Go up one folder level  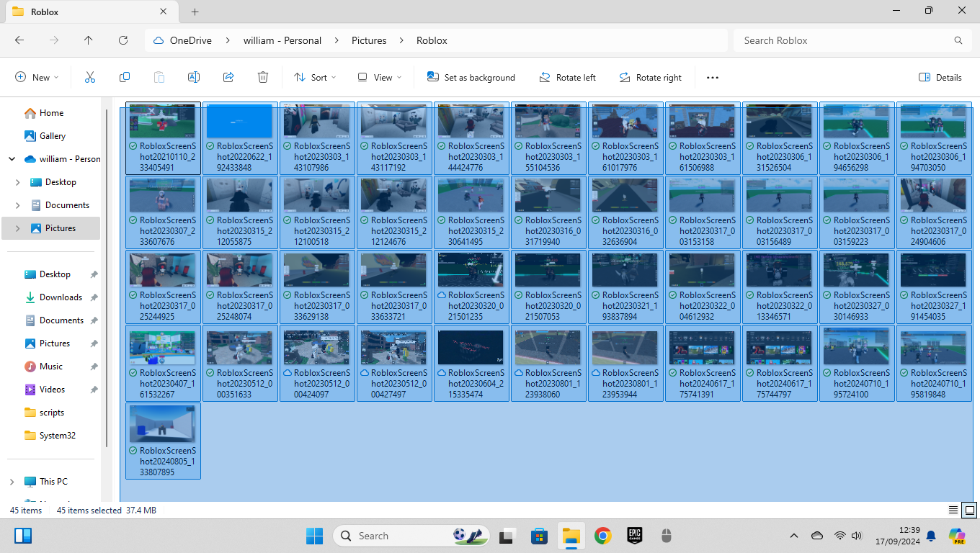[89, 40]
